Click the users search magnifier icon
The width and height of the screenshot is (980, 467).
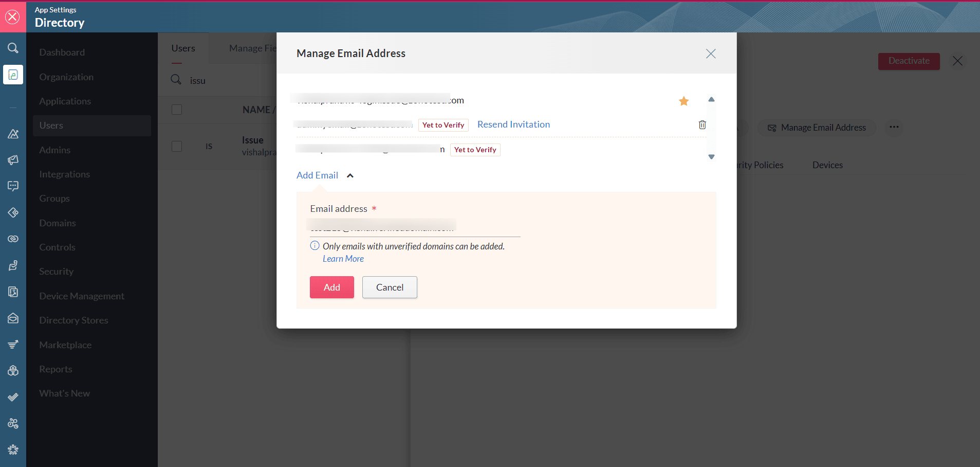point(176,80)
